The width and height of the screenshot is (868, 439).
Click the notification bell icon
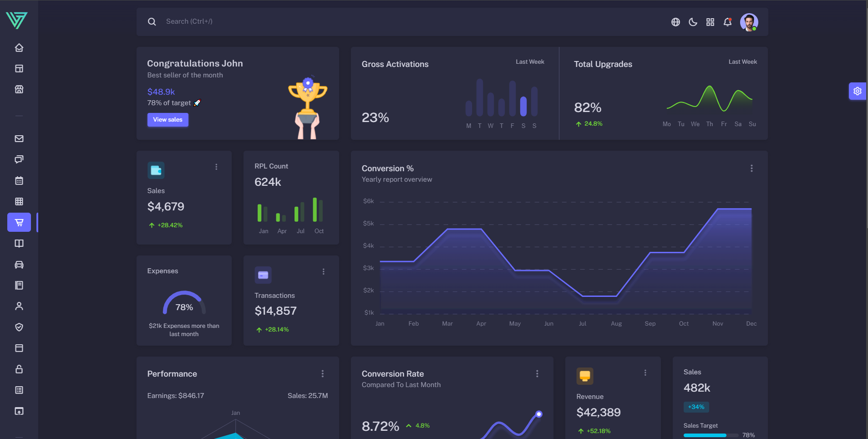tap(727, 22)
